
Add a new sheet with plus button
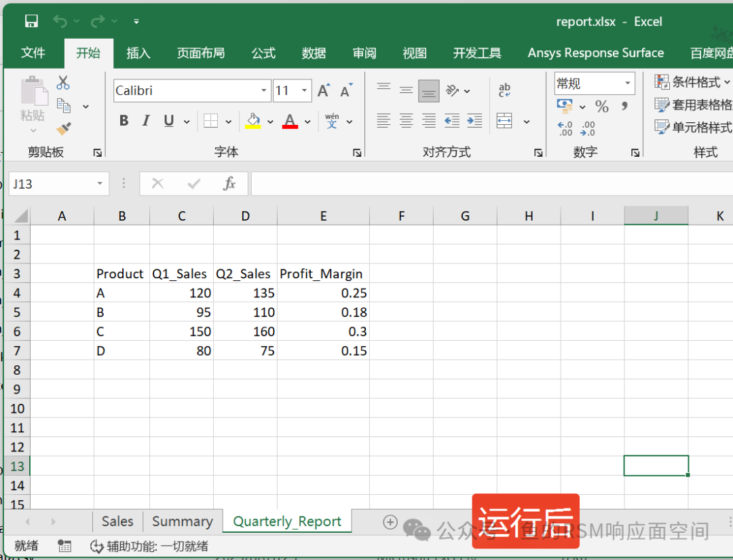coord(390,522)
